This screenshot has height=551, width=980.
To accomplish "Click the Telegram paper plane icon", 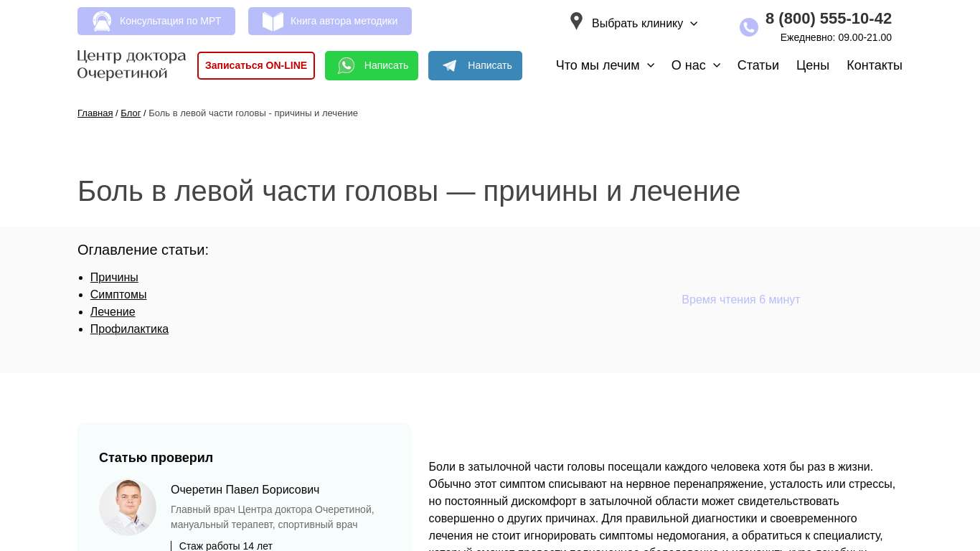I will click(x=450, y=66).
